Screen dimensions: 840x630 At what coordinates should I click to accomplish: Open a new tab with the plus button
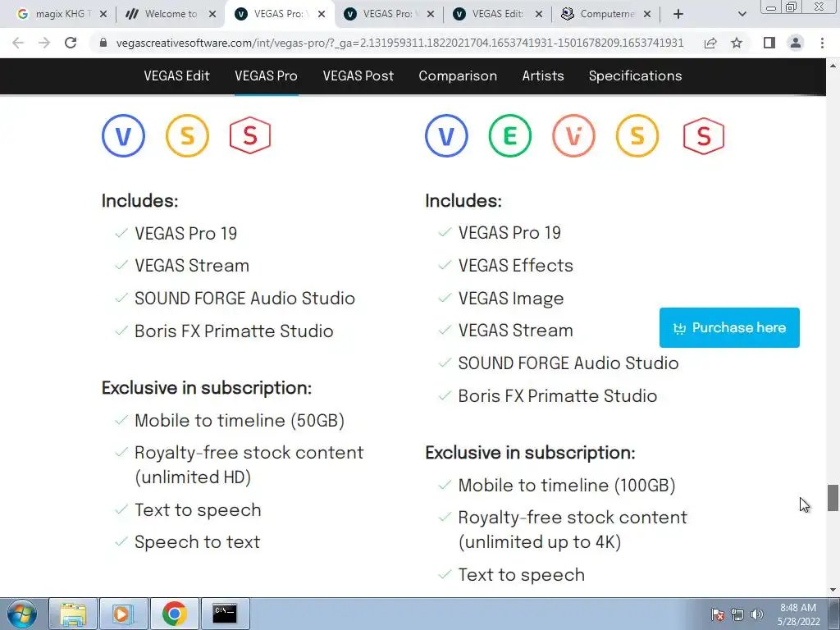pyautogui.click(x=678, y=14)
